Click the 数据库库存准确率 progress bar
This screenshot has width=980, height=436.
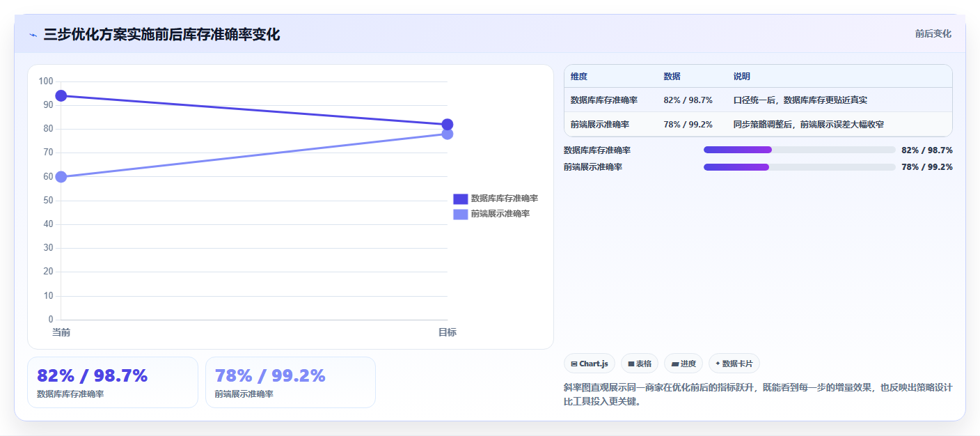799,150
